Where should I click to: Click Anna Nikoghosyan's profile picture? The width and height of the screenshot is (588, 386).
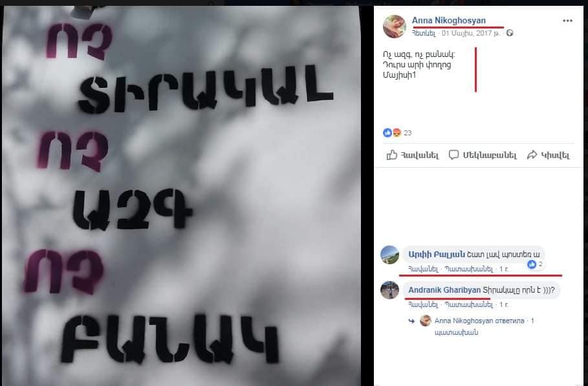[394, 27]
